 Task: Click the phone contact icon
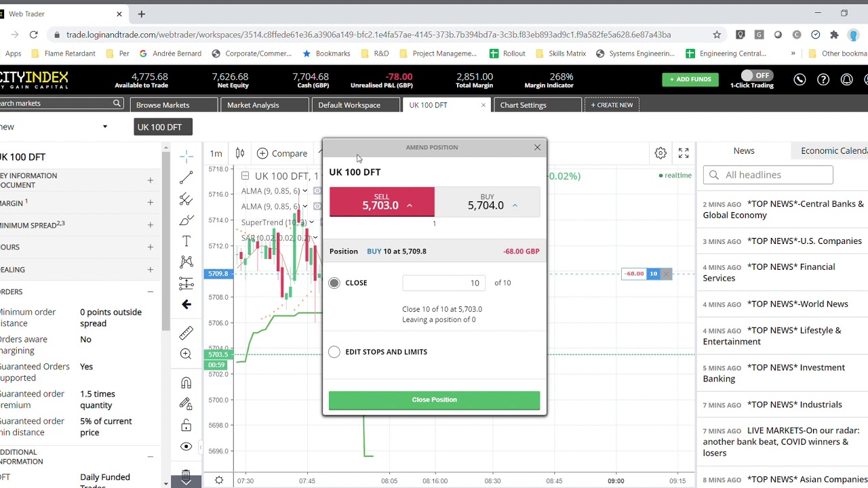800,79
